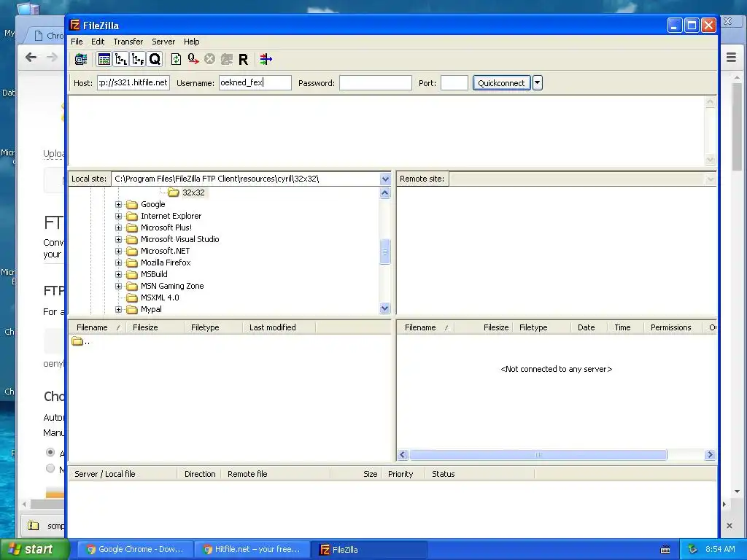Open the Help menu
747x560 pixels.
pos(192,42)
